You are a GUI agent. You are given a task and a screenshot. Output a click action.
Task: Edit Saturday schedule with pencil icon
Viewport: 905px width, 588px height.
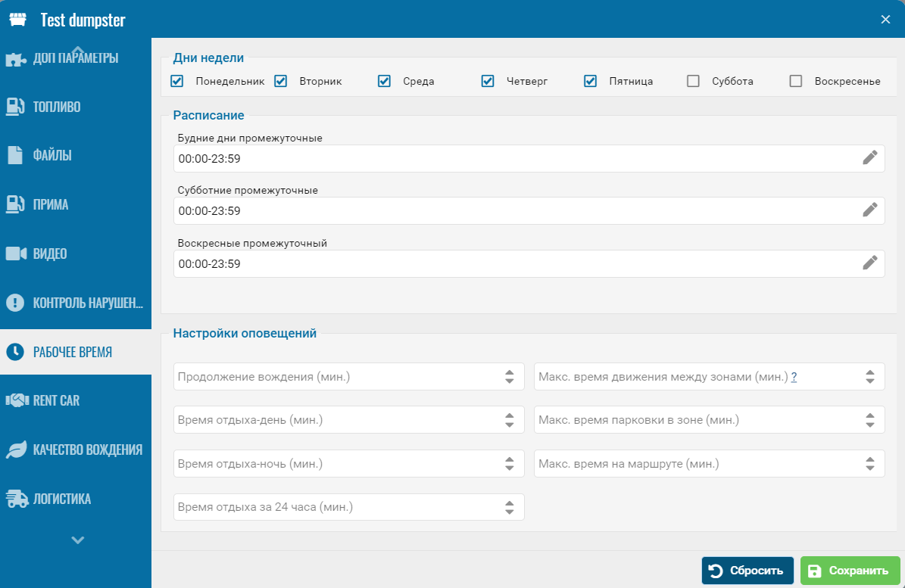coord(870,210)
